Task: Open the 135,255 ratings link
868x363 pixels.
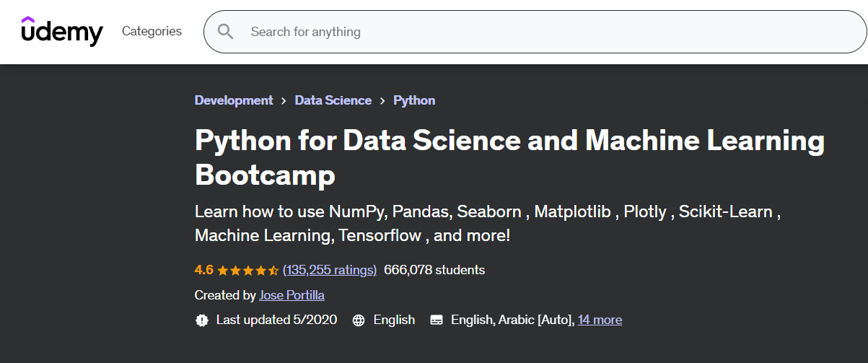Action: (330, 270)
